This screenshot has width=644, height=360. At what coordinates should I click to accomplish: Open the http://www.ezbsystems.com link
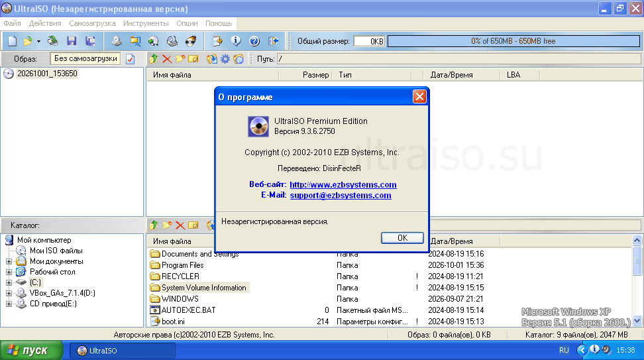pos(343,184)
